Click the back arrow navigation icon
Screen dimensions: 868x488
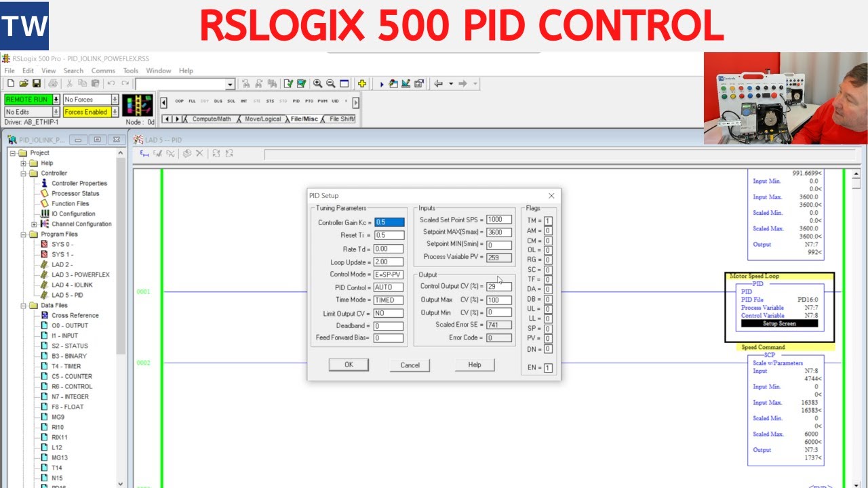point(438,83)
